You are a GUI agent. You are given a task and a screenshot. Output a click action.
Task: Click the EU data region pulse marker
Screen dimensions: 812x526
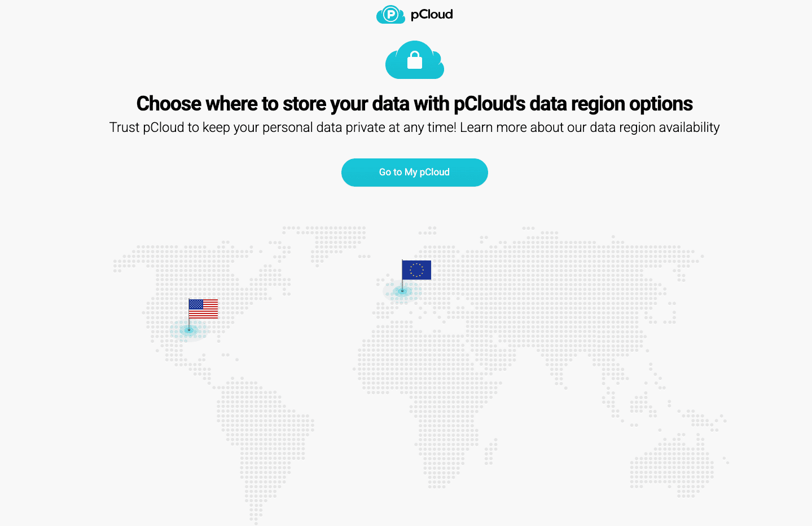tap(402, 291)
